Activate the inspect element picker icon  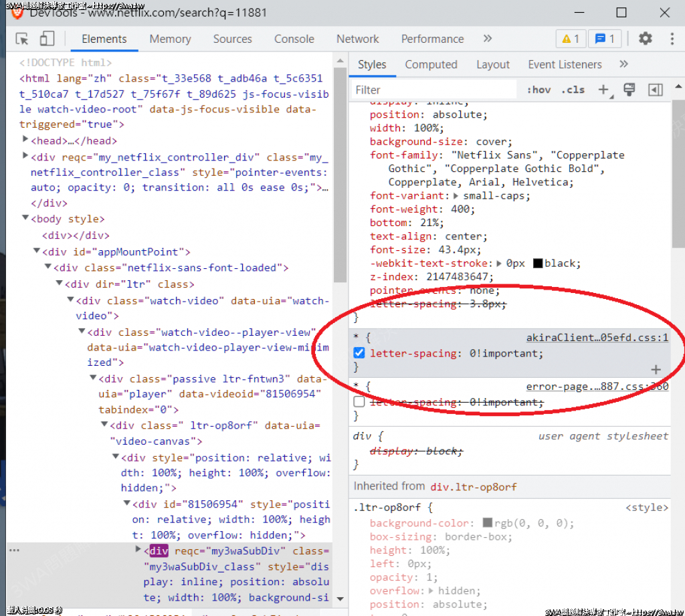point(22,39)
